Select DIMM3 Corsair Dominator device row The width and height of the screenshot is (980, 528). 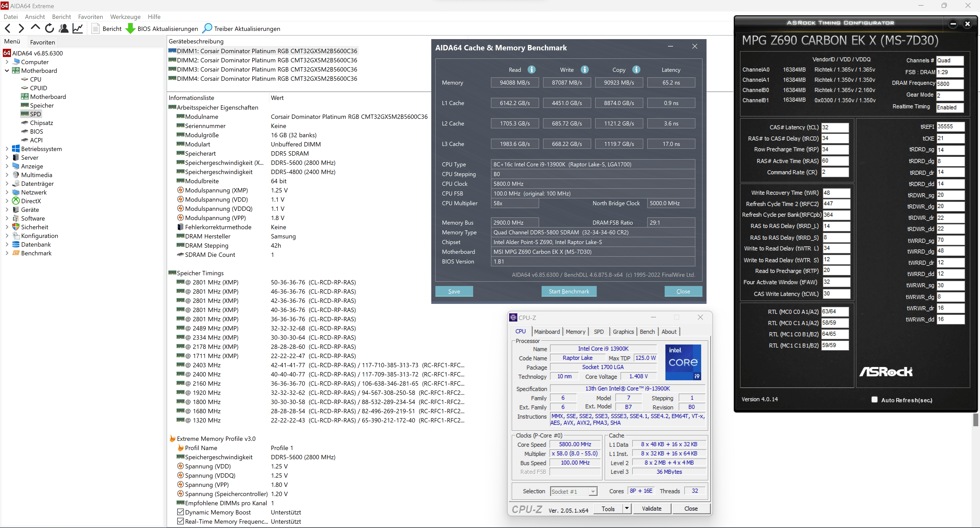point(263,69)
